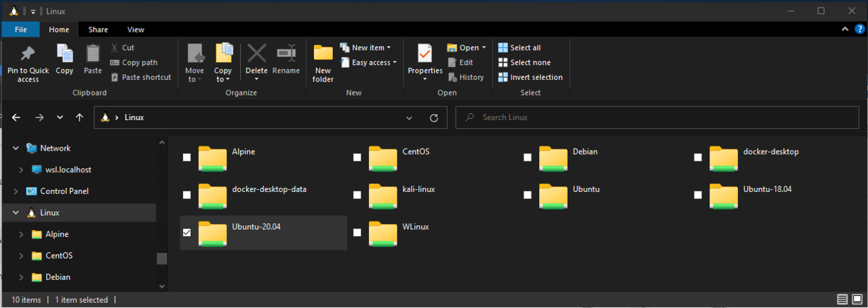Switch to details view layout icon

[x=842, y=299]
